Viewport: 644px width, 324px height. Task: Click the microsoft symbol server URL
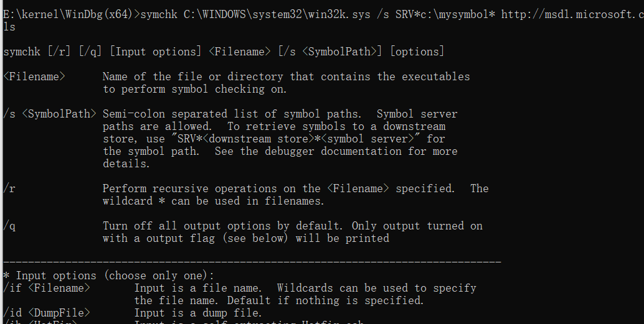click(572, 14)
